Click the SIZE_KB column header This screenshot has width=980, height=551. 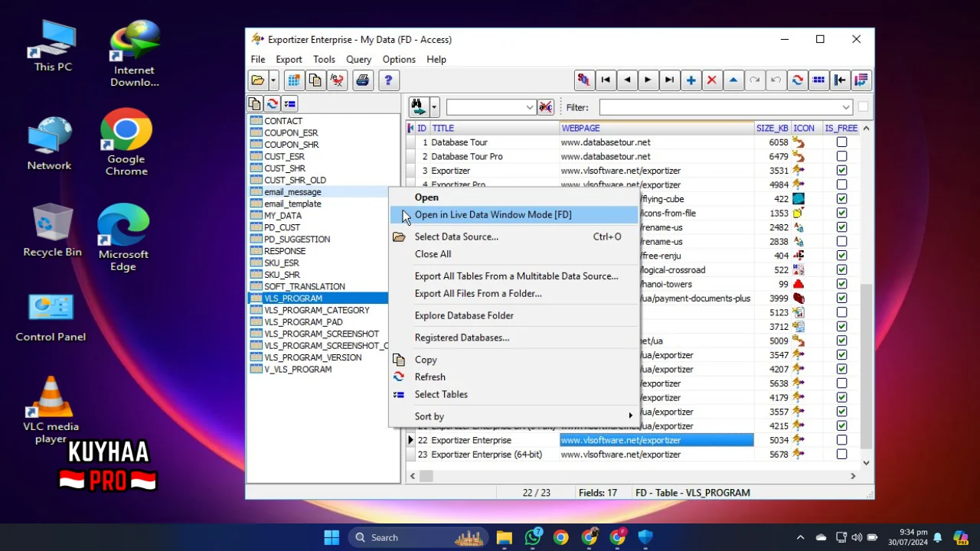pyautogui.click(x=772, y=129)
